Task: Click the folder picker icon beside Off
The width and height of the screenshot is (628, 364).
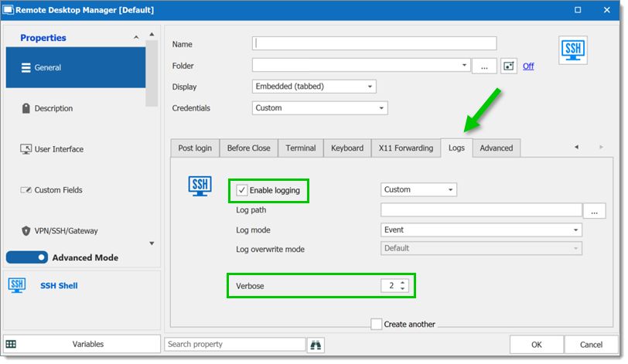Action: pyautogui.click(x=509, y=66)
